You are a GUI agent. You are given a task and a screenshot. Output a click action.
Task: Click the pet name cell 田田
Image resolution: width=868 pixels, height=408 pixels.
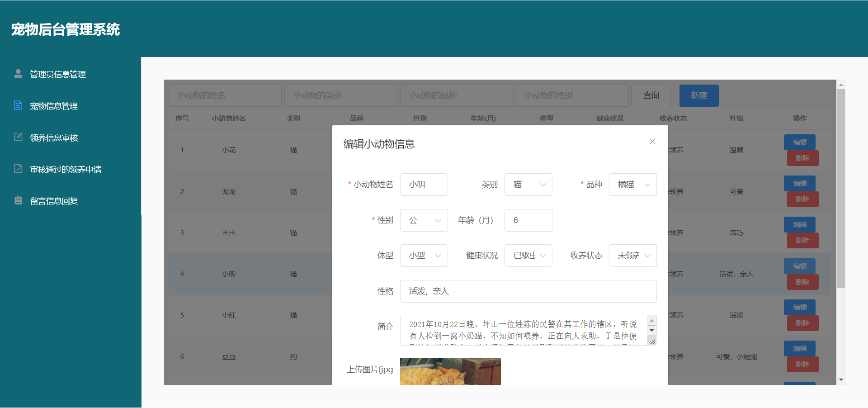coord(229,233)
